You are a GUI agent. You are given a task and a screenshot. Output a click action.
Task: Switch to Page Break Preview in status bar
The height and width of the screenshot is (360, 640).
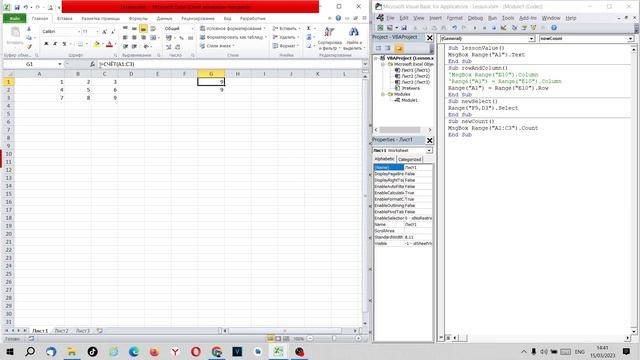coord(286,338)
